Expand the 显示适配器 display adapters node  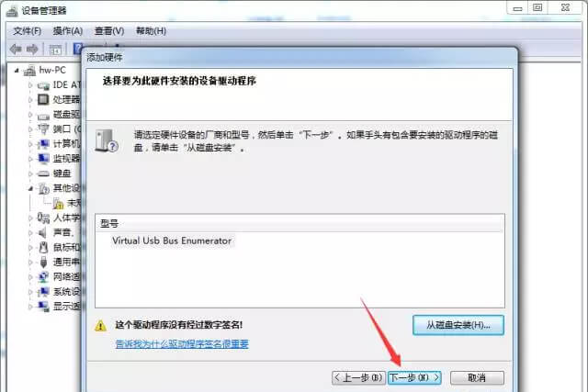pyautogui.click(x=30, y=307)
